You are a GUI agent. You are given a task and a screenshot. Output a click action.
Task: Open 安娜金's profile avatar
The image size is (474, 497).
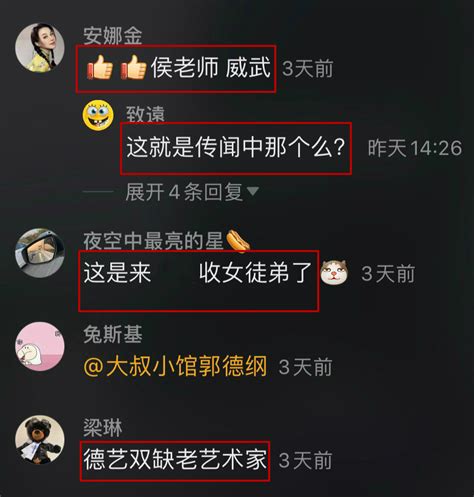coord(40,47)
